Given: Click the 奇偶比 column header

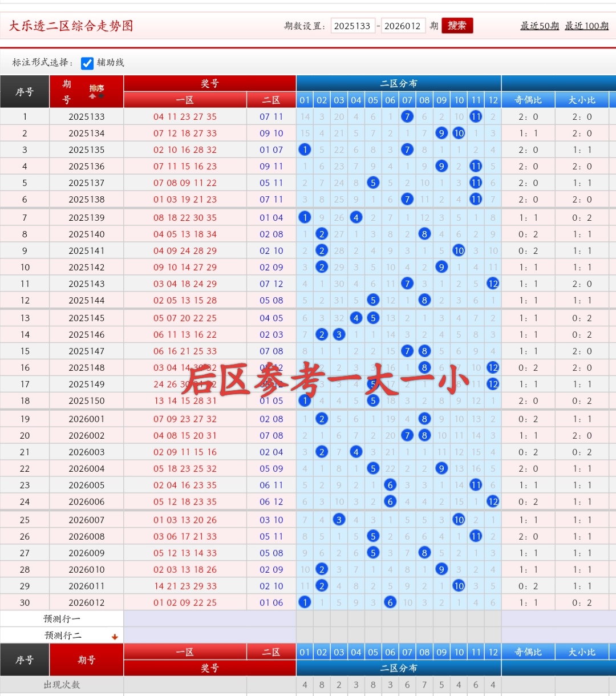Looking at the screenshot, I should (x=528, y=100).
